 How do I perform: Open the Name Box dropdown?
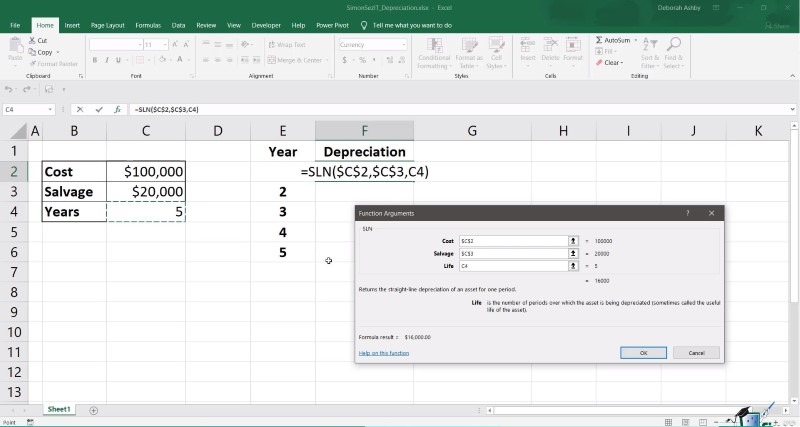coord(50,109)
